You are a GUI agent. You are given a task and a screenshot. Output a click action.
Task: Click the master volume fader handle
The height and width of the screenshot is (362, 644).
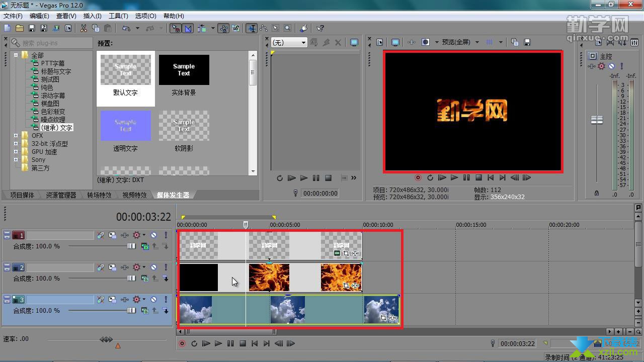597,120
